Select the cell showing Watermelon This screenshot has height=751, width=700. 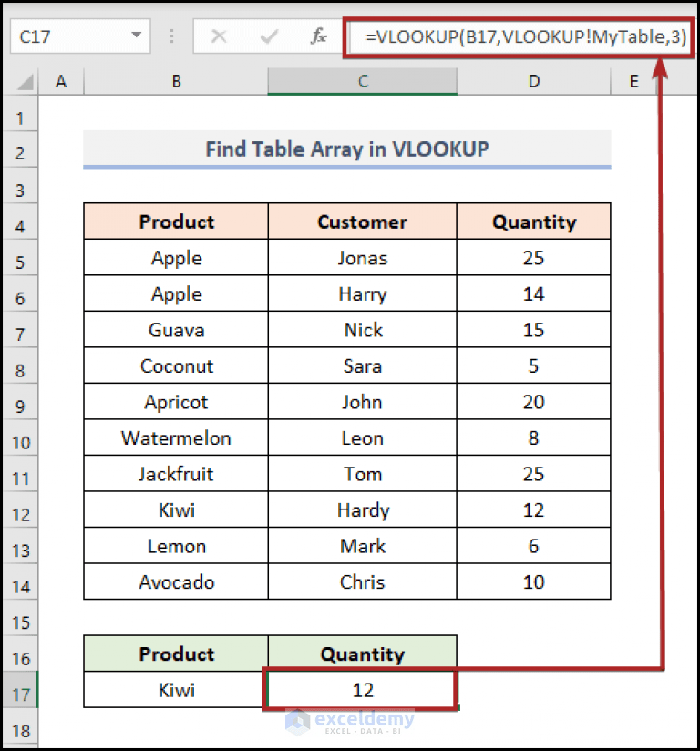coord(175,437)
